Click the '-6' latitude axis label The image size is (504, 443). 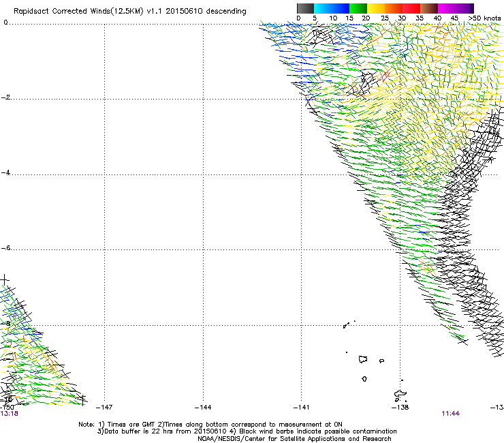pos(5,247)
